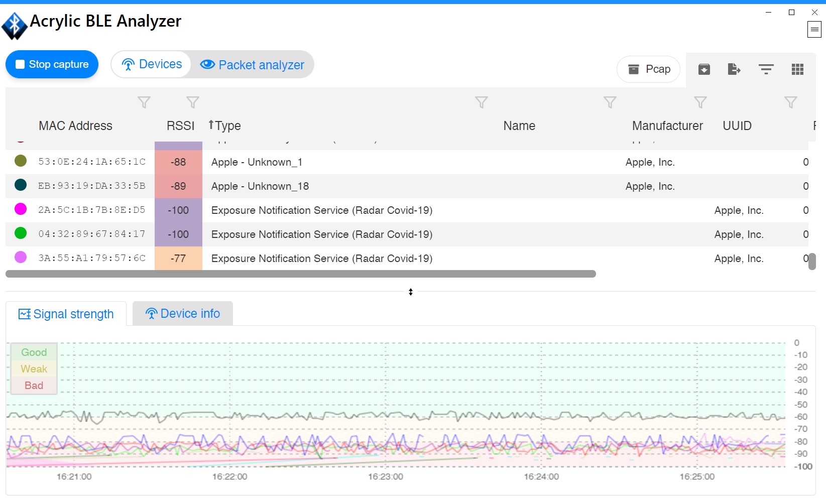Open the grid columns view icon
The width and height of the screenshot is (826, 504).
tap(797, 69)
